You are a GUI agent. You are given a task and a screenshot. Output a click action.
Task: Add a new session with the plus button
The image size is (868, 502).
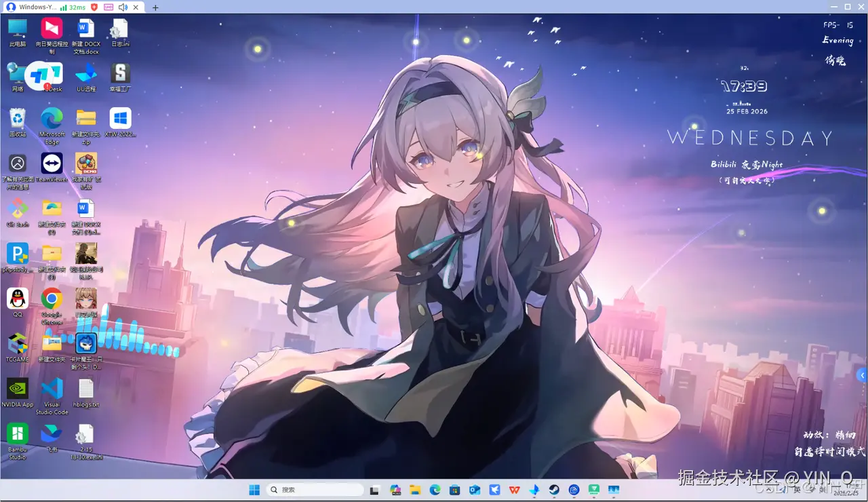tap(155, 7)
